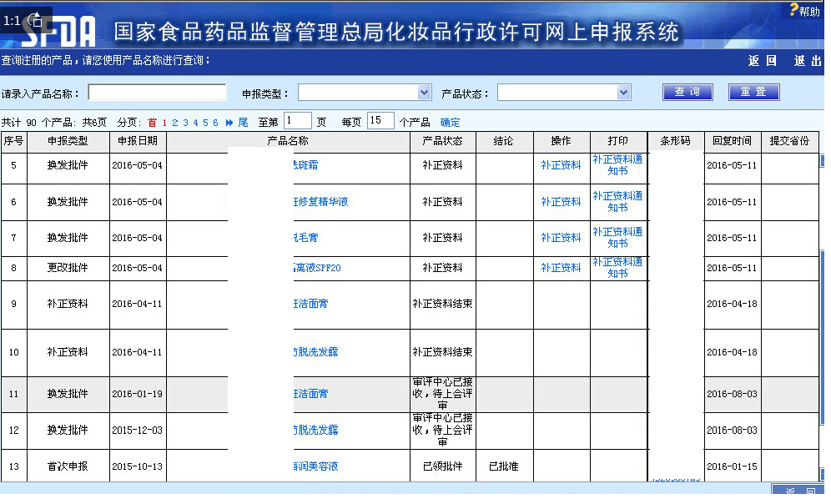Screen dimensions: 831x504
Task: Click 已颁批件 status in row 13
Action: (442, 467)
